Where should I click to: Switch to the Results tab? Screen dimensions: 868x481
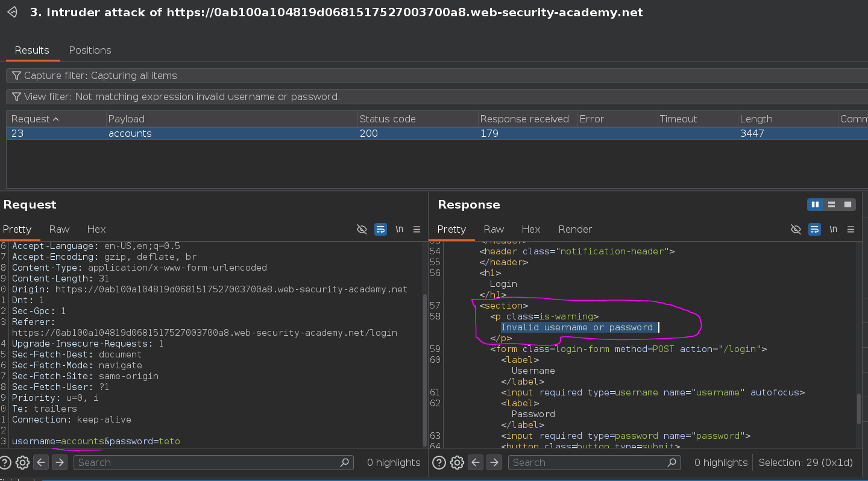[32, 50]
